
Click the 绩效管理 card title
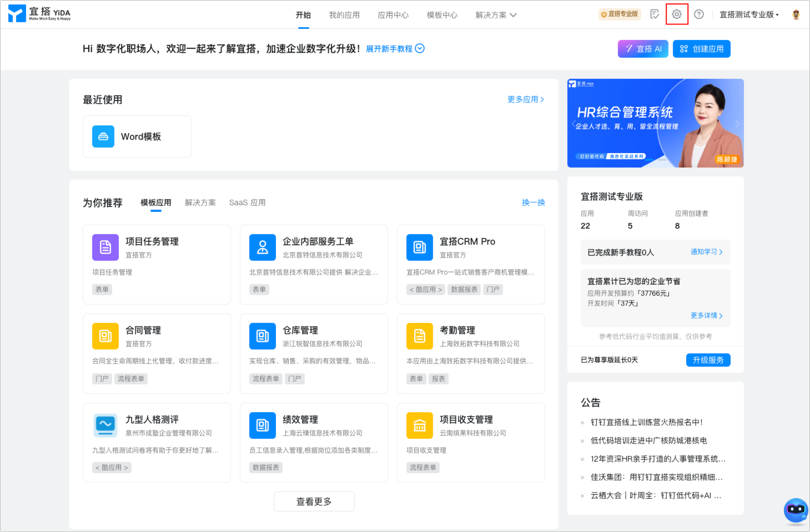click(x=300, y=419)
